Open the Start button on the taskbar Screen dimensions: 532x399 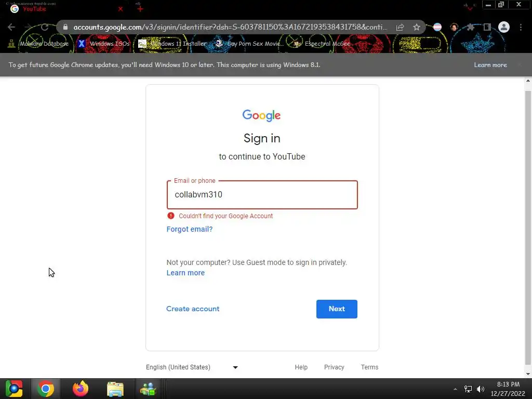[14, 389]
